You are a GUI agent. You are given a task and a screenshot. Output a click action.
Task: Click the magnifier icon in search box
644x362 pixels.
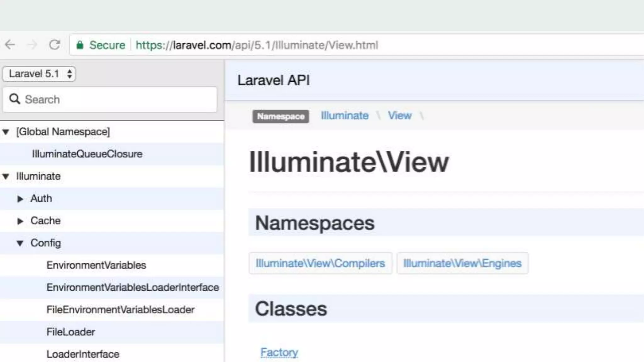click(14, 99)
